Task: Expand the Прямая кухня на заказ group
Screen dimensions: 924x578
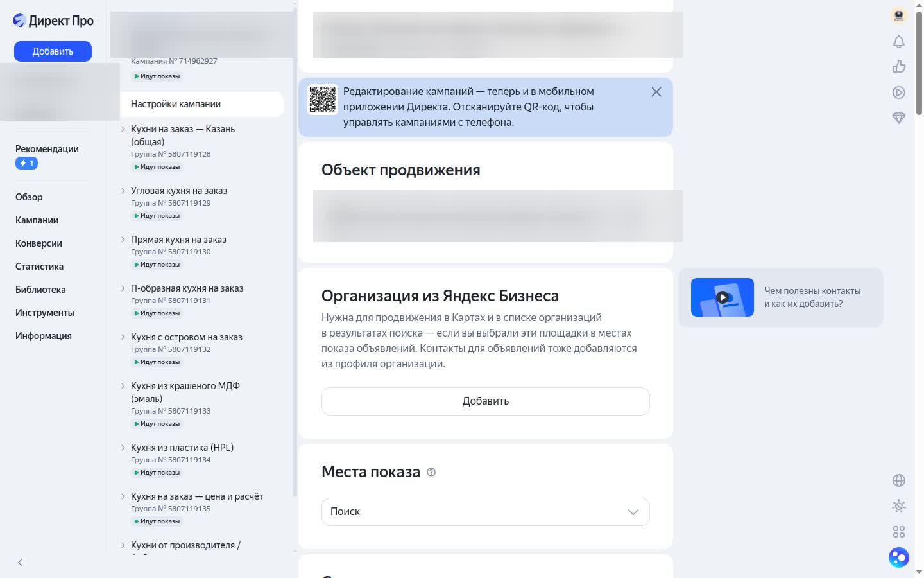Action: [x=123, y=240]
